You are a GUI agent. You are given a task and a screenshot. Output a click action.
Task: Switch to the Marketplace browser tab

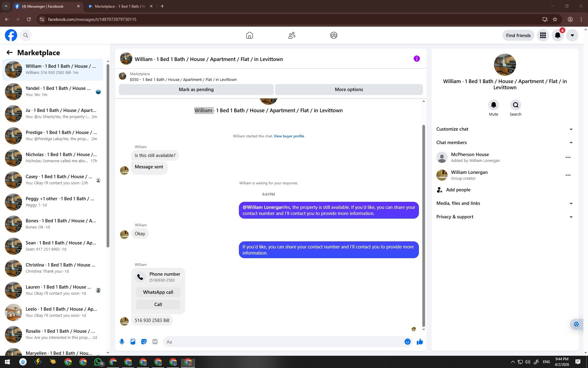[x=120, y=6]
